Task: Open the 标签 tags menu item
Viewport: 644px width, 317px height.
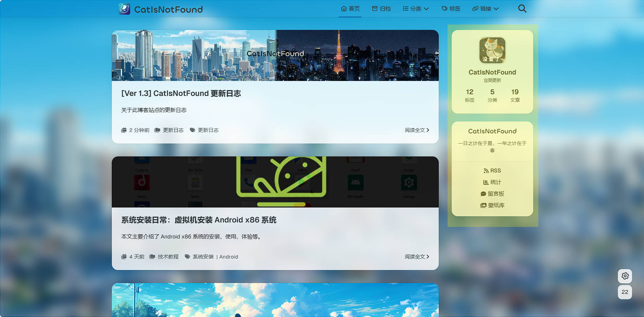Action: [451, 9]
